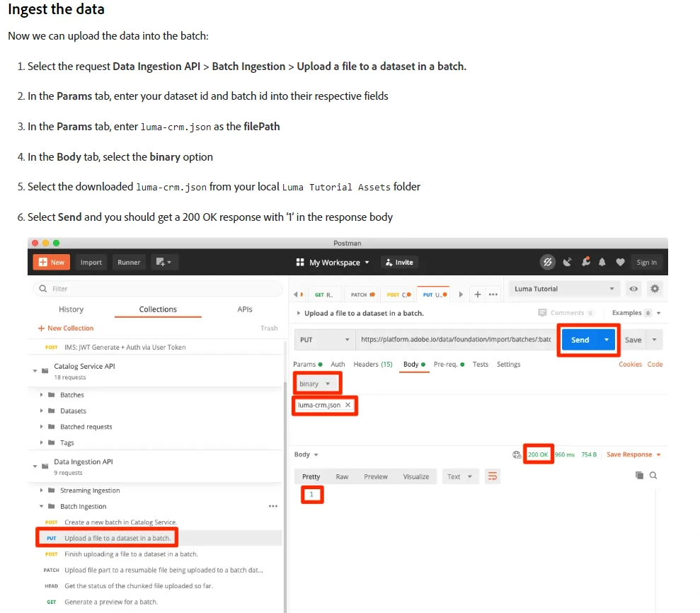This screenshot has width=700, height=613.
Task: Select the HEAD Get the status request
Action: pyautogui.click(x=139, y=586)
